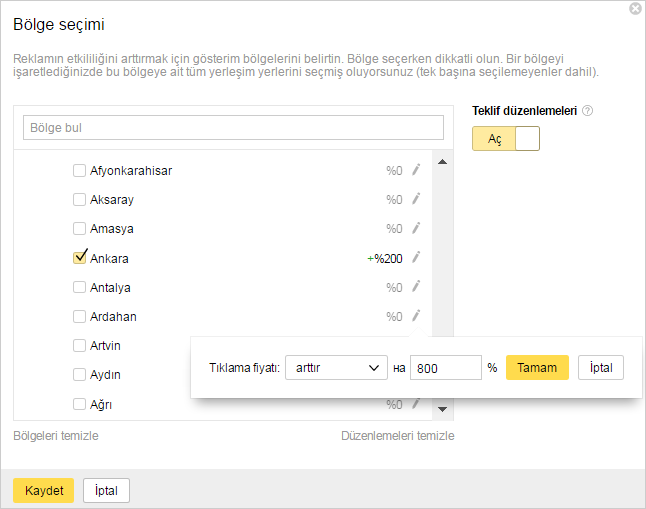Open the edit pencil for Amasya
Screen dimensions: 646x509
pyautogui.click(x=417, y=228)
